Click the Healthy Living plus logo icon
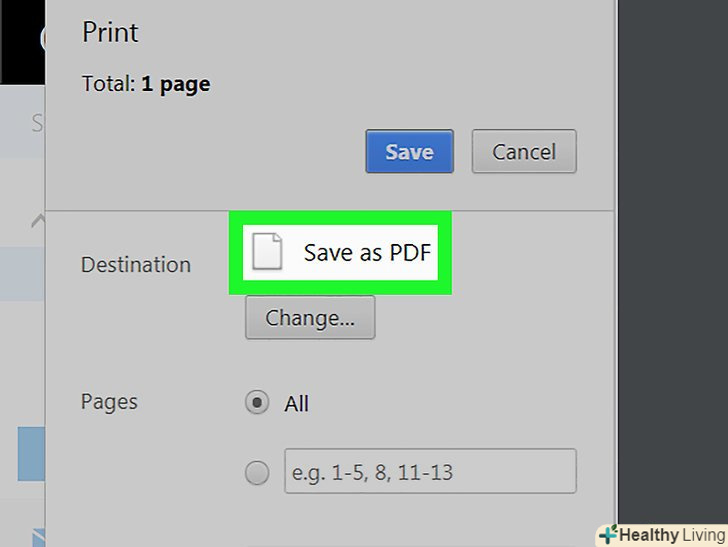Image resolution: width=728 pixels, height=547 pixels. (x=608, y=535)
